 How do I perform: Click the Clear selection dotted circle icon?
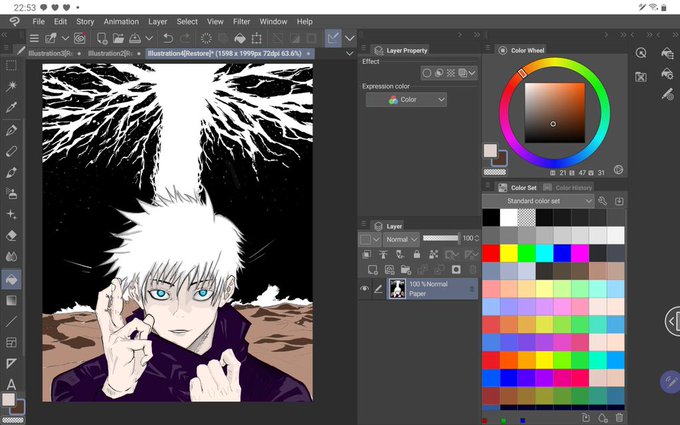pos(206,39)
